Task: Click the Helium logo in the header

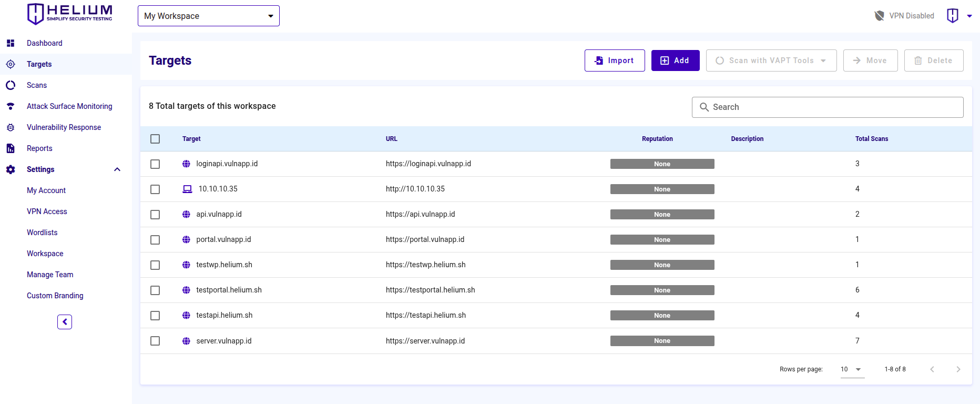Action: coord(69,14)
